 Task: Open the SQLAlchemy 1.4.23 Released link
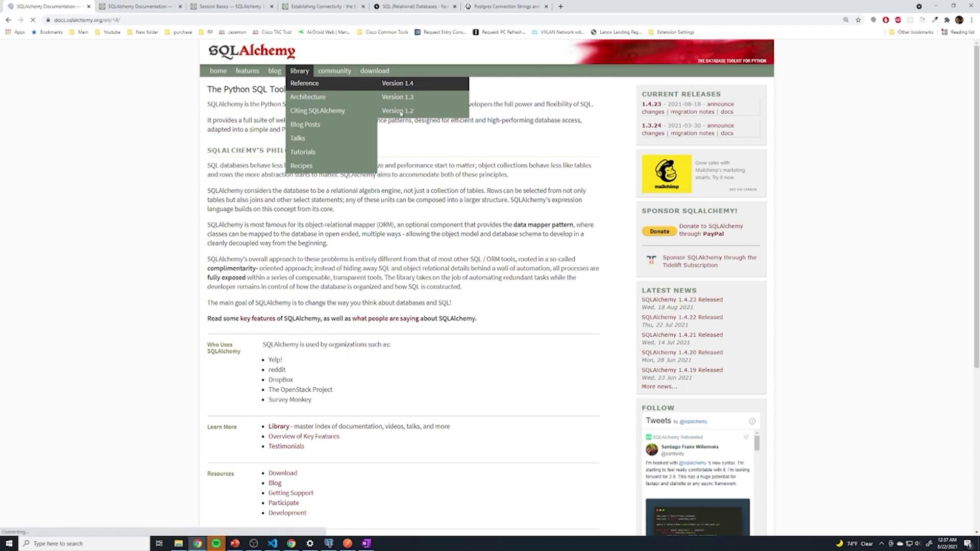(682, 300)
